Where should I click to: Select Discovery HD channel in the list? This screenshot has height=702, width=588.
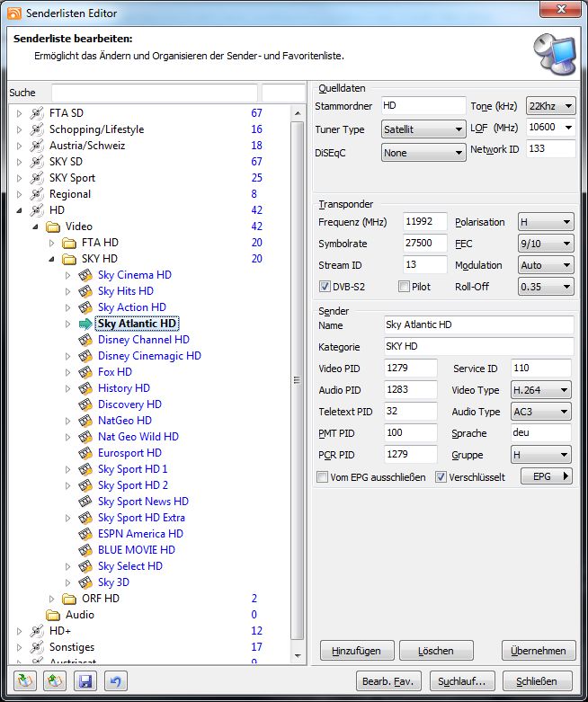(x=129, y=404)
